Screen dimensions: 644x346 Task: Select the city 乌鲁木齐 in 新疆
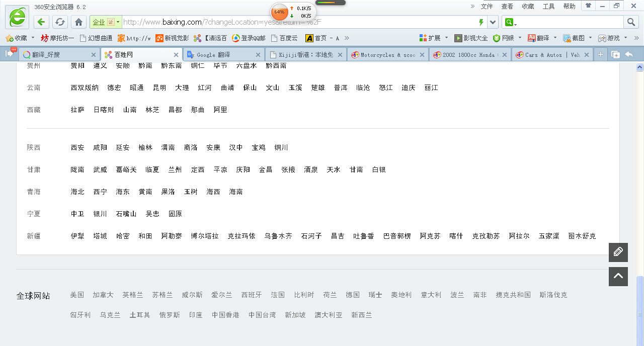278,236
